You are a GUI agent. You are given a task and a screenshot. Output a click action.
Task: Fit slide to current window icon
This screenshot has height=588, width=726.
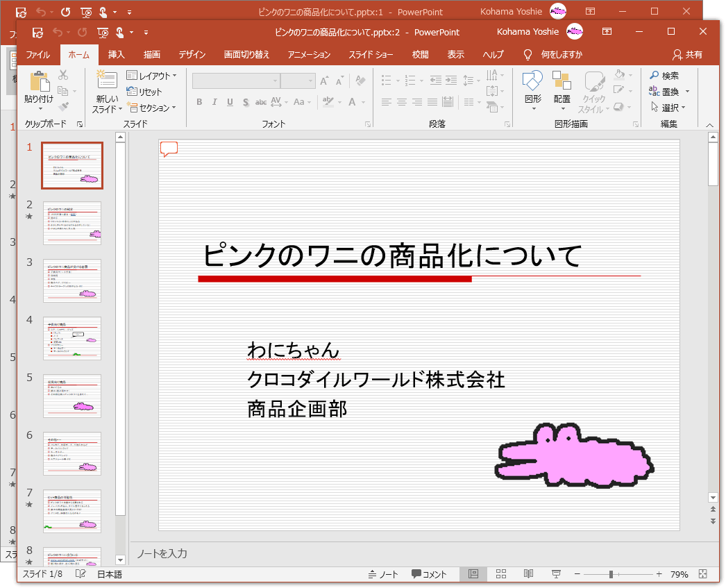click(x=702, y=574)
